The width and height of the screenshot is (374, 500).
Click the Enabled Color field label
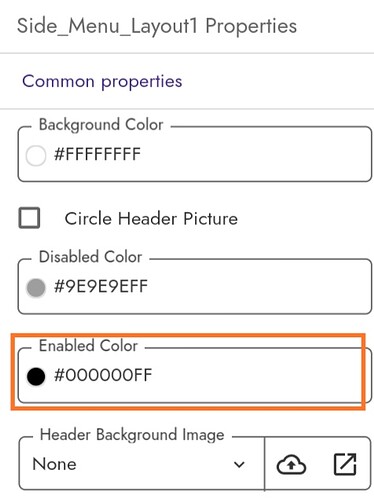point(88,346)
